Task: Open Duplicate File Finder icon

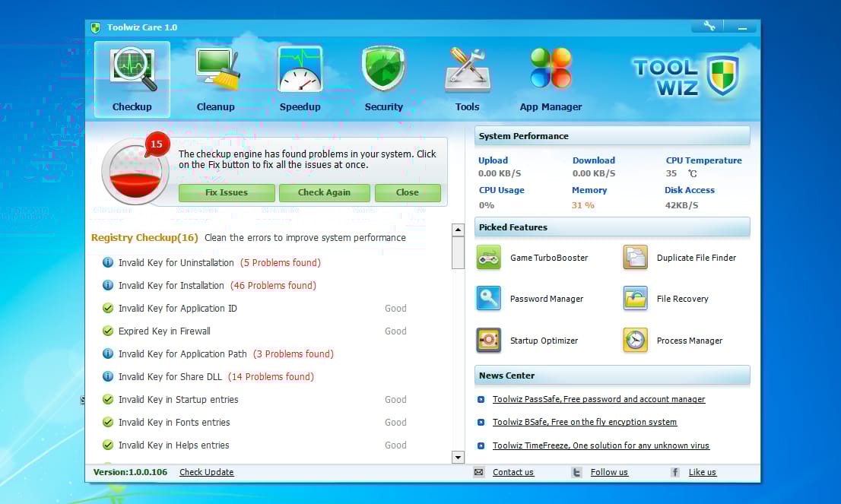Action: (x=635, y=258)
